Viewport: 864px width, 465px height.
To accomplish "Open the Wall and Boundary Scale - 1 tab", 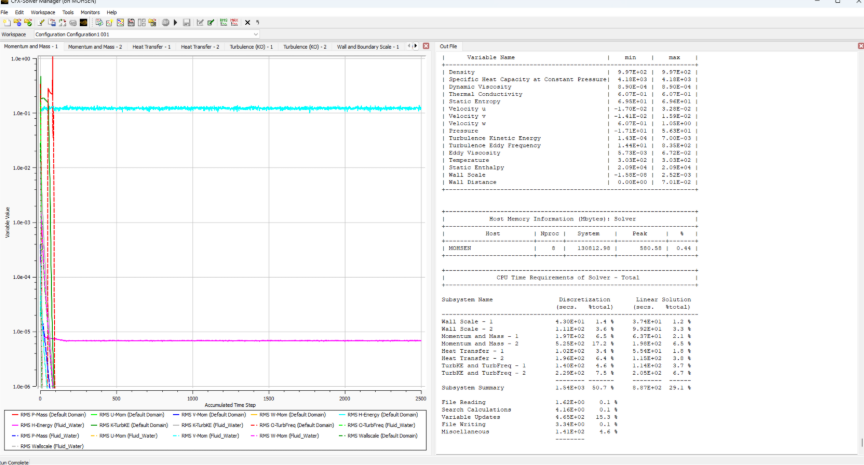I will [367, 46].
